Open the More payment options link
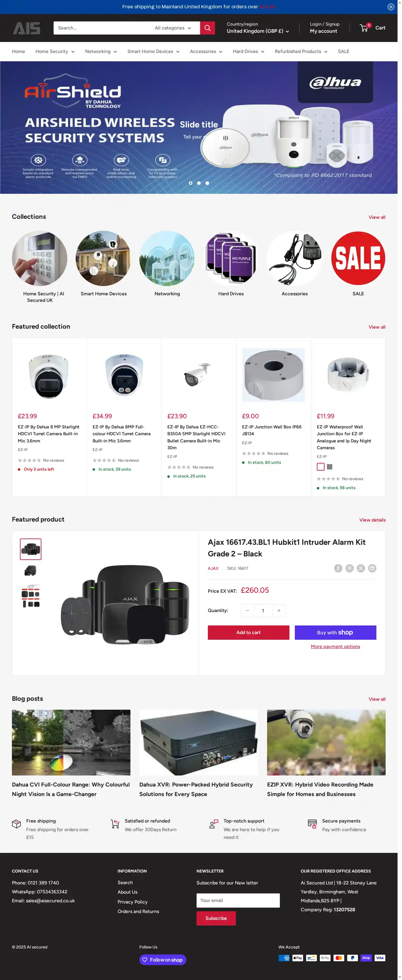 [x=335, y=647]
